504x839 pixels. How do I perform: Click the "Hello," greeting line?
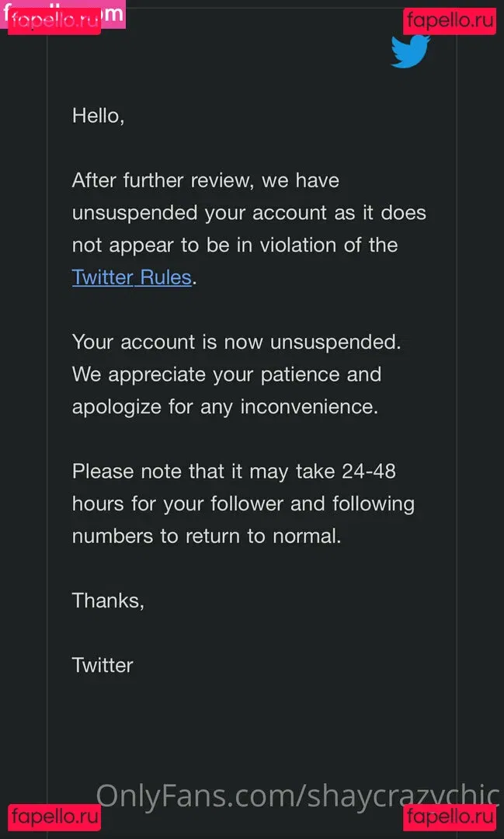point(98,116)
